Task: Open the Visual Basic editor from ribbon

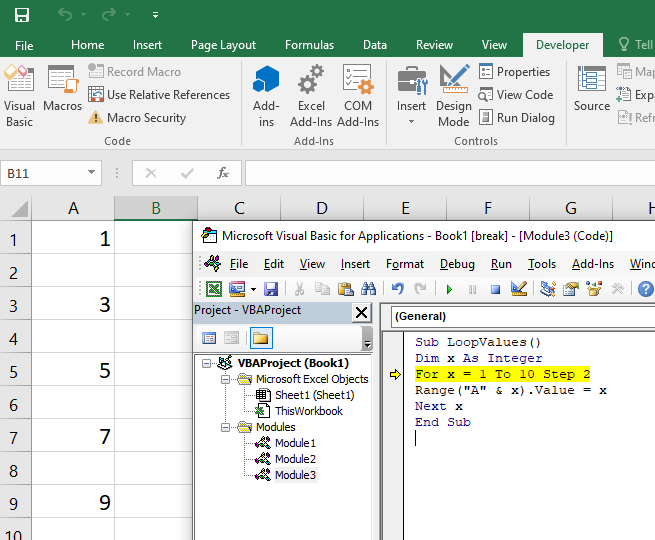Action: 19,92
